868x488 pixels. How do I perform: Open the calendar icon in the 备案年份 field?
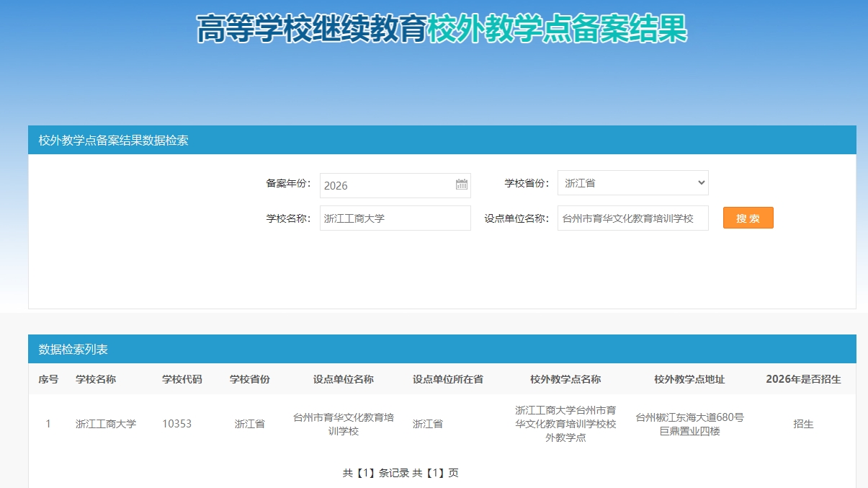click(x=462, y=185)
